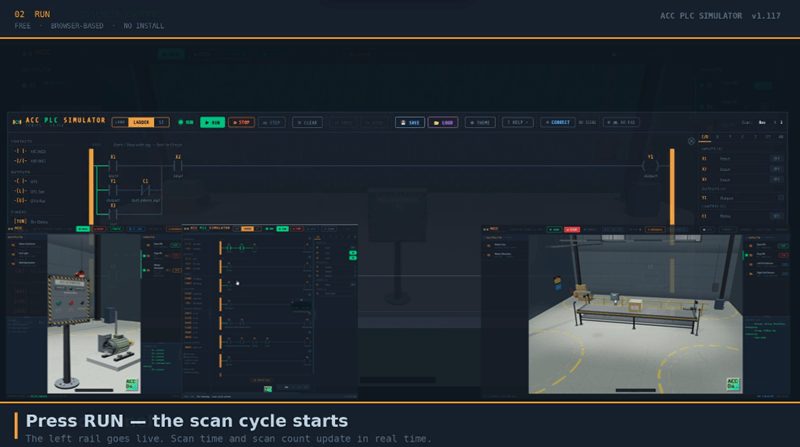
Task: Open the THEME selector in the toolbar
Action: click(480, 122)
